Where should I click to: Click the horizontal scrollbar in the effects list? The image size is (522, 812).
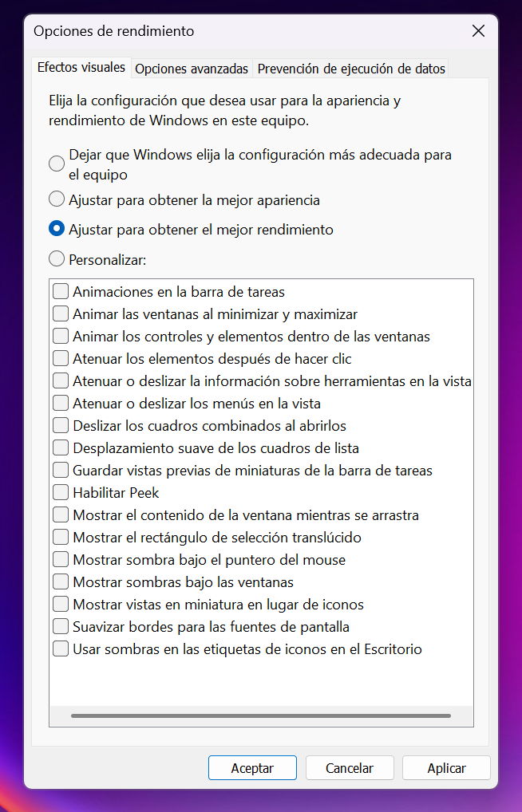[x=261, y=715]
